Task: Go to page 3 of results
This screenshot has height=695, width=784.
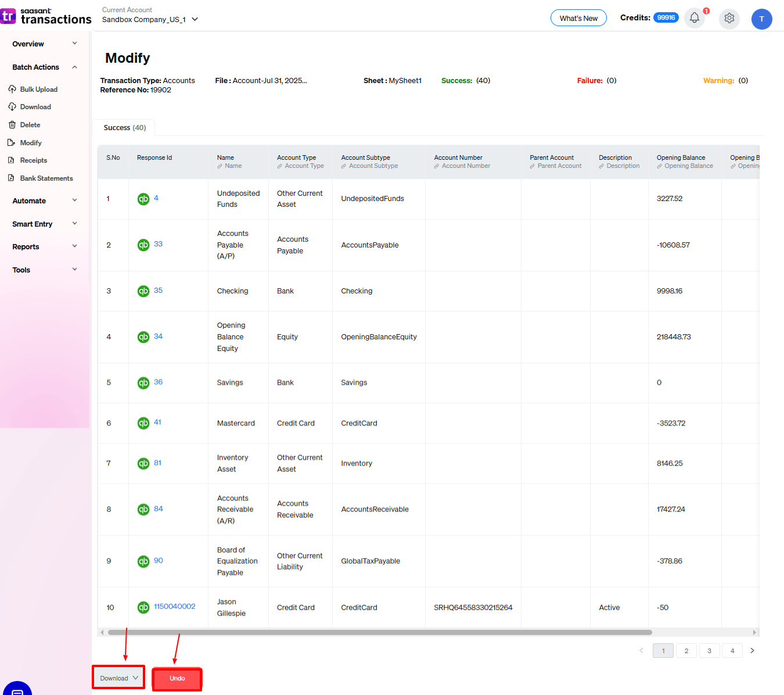Action: [709, 650]
